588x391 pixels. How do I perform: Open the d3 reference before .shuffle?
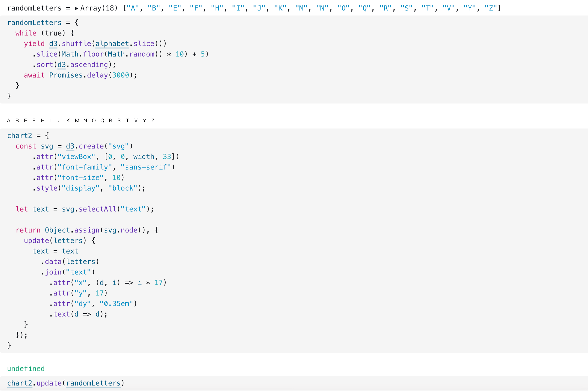pos(53,44)
